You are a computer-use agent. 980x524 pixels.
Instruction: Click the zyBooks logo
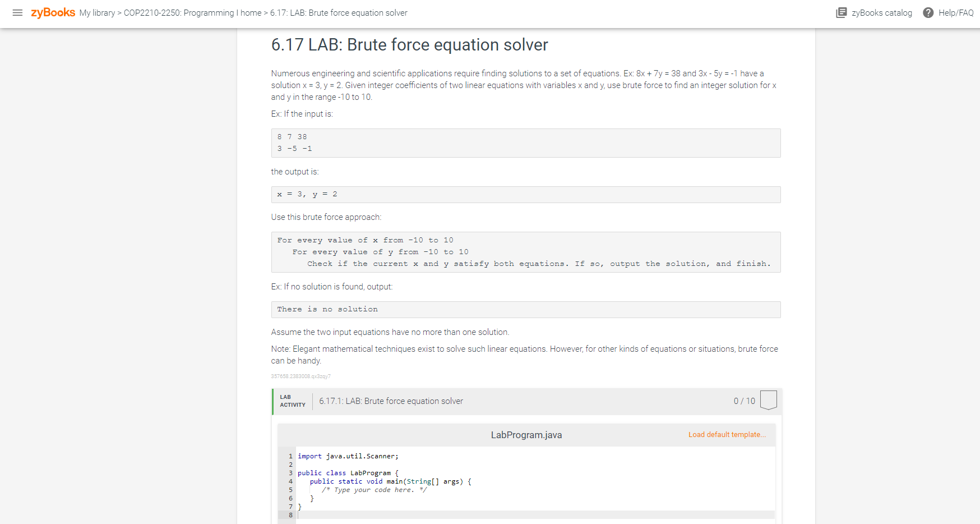[53, 12]
